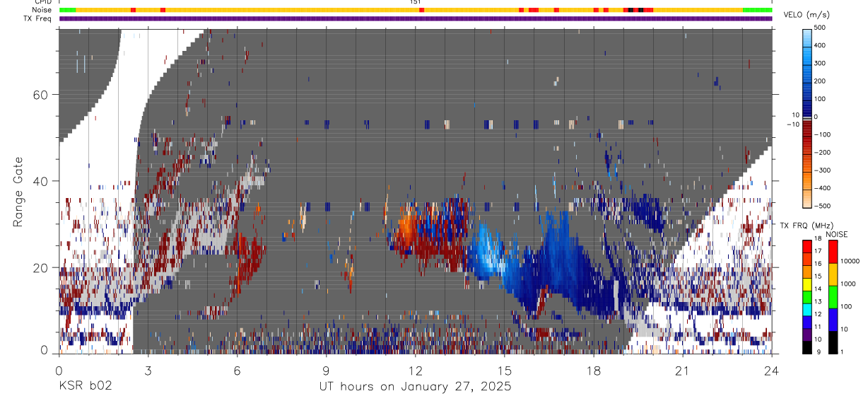Click the TX FRQ scale label '9'
This screenshot has height=401, width=868.
(x=818, y=351)
